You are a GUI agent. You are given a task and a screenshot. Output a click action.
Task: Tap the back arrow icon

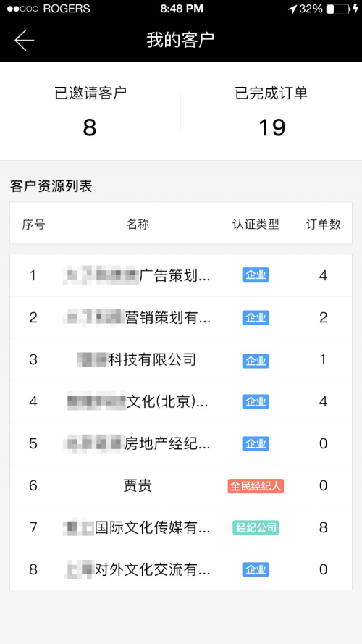point(24,41)
